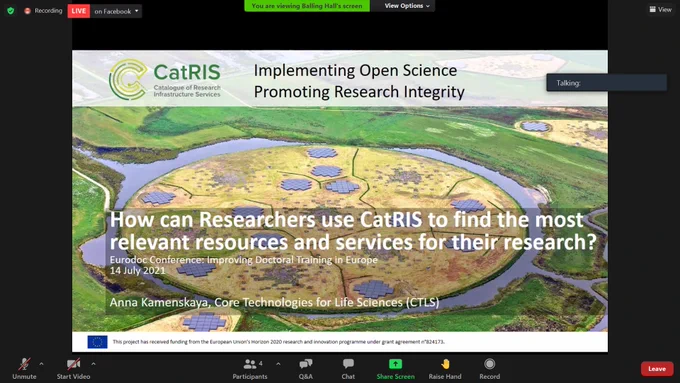Click the Horizon 2020 funding notice text
The height and width of the screenshot is (383, 680).
click(x=278, y=342)
